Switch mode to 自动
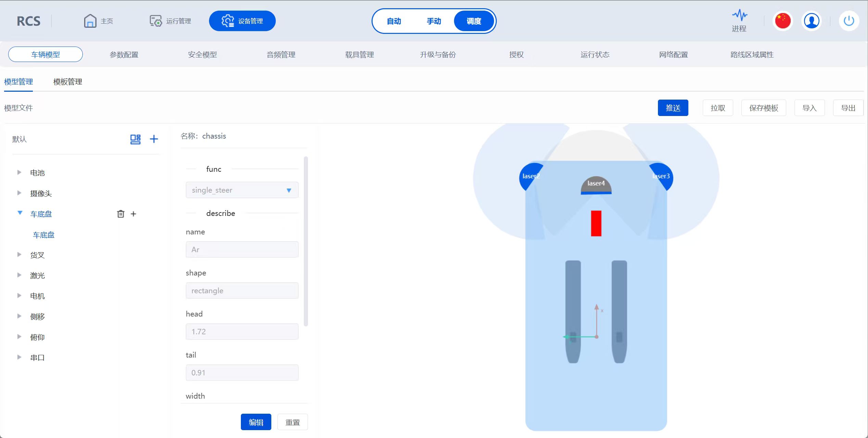 point(394,21)
